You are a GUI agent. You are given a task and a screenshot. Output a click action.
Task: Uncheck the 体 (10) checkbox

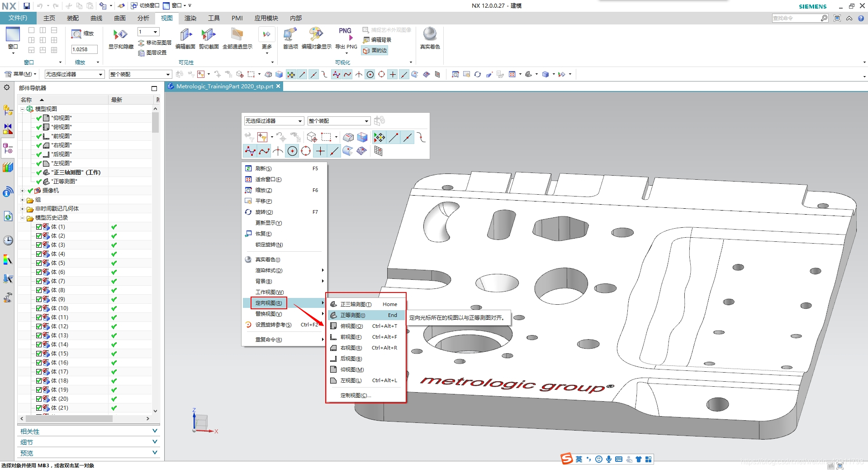[39, 308]
